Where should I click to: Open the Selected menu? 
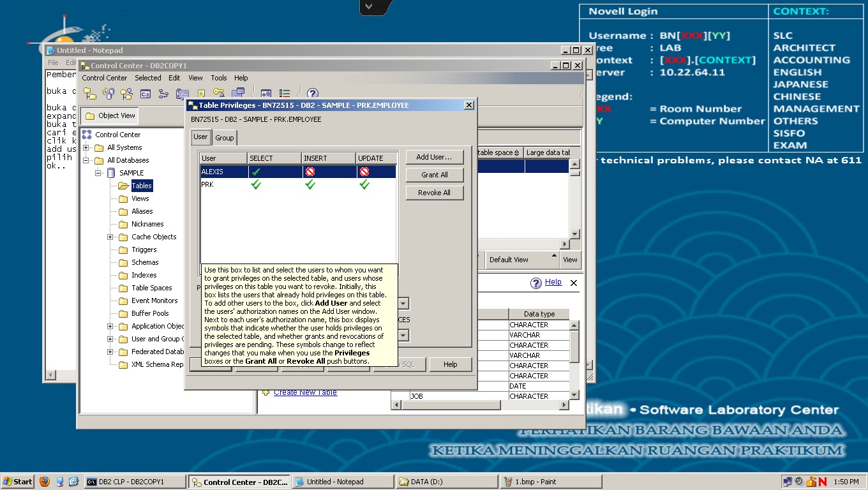pos(148,78)
